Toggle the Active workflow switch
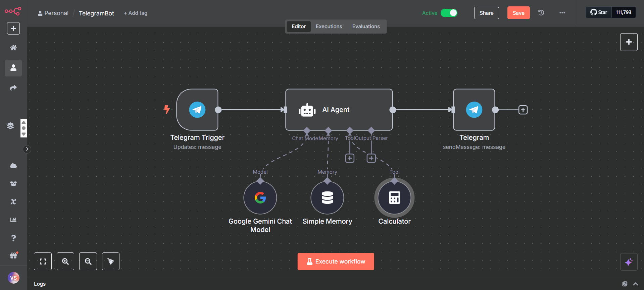This screenshot has height=290, width=644. pos(449,13)
